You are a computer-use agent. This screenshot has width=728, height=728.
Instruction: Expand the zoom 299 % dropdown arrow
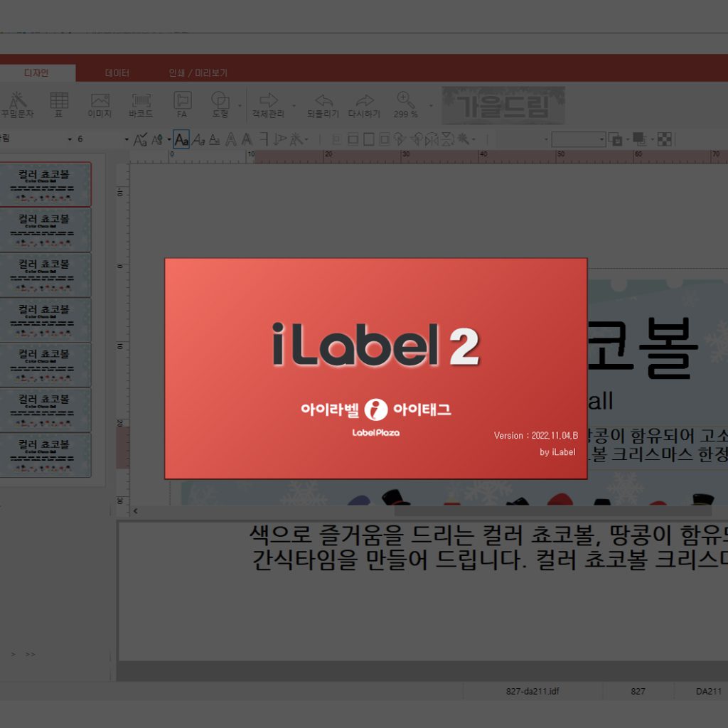pyautogui.click(x=431, y=105)
